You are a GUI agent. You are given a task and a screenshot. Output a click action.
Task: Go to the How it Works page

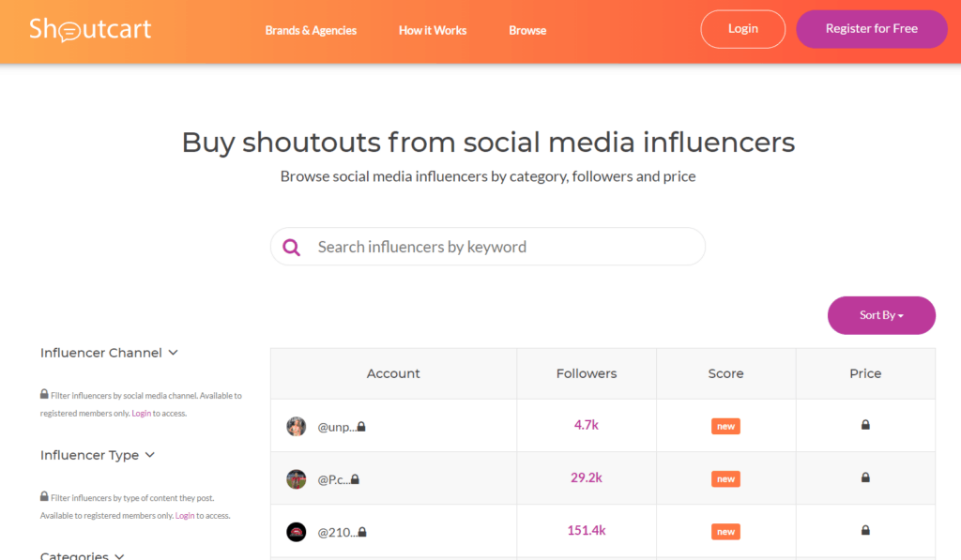pyautogui.click(x=433, y=30)
